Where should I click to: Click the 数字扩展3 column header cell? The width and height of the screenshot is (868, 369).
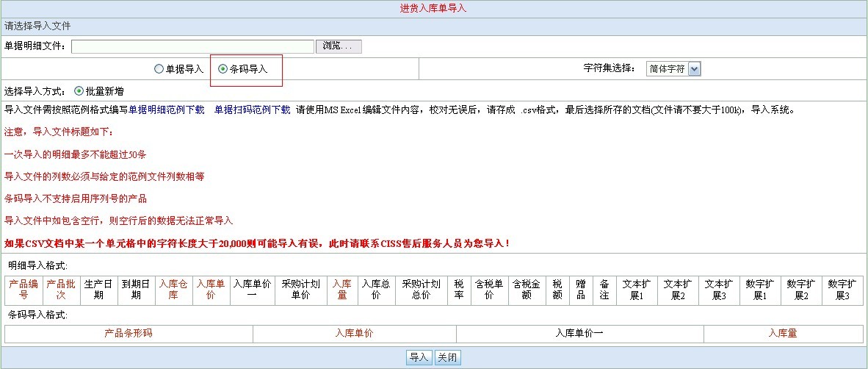click(842, 290)
